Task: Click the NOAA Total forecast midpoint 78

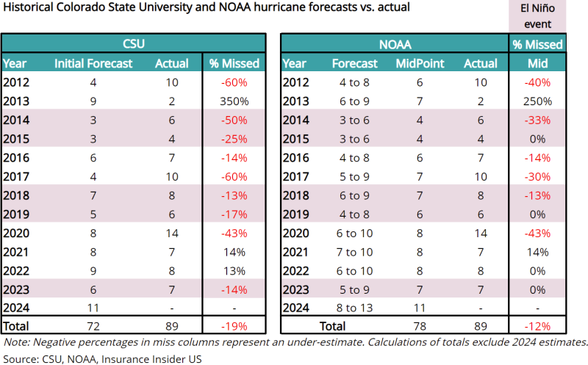Action: click(420, 324)
